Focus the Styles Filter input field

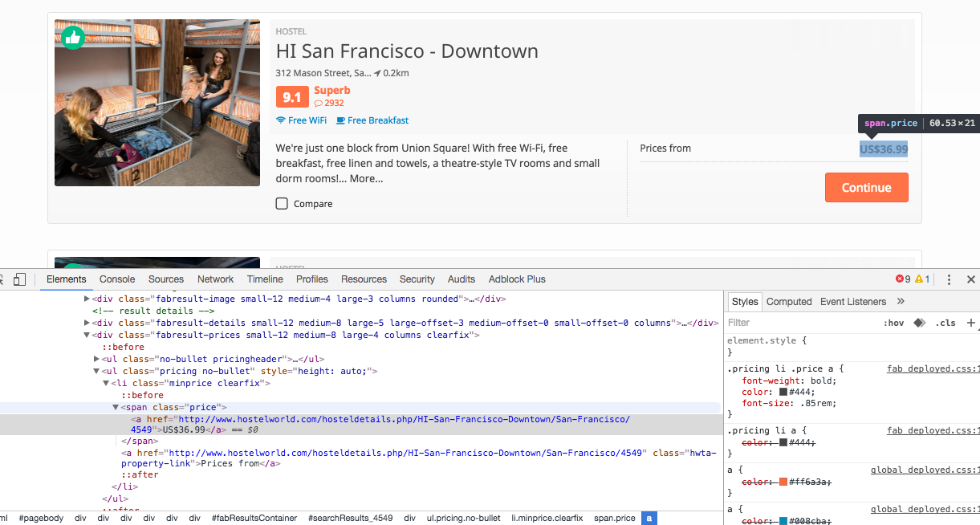coord(803,323)
